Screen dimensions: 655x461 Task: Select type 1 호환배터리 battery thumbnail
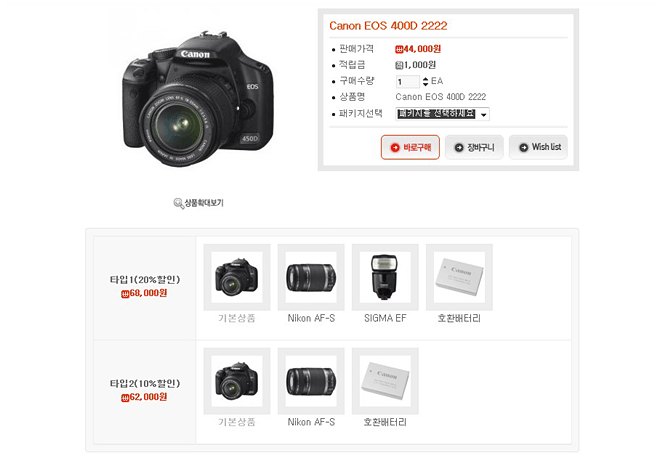point(460,277)
